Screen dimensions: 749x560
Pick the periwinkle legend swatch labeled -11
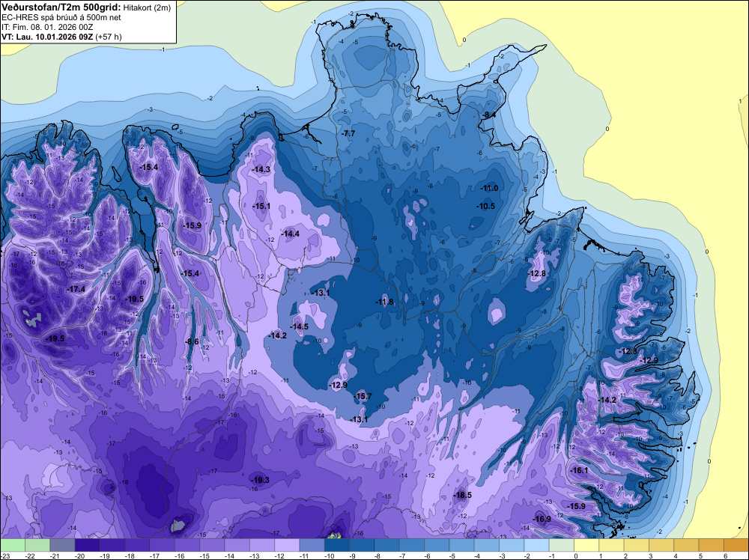(x=312, y=545)
